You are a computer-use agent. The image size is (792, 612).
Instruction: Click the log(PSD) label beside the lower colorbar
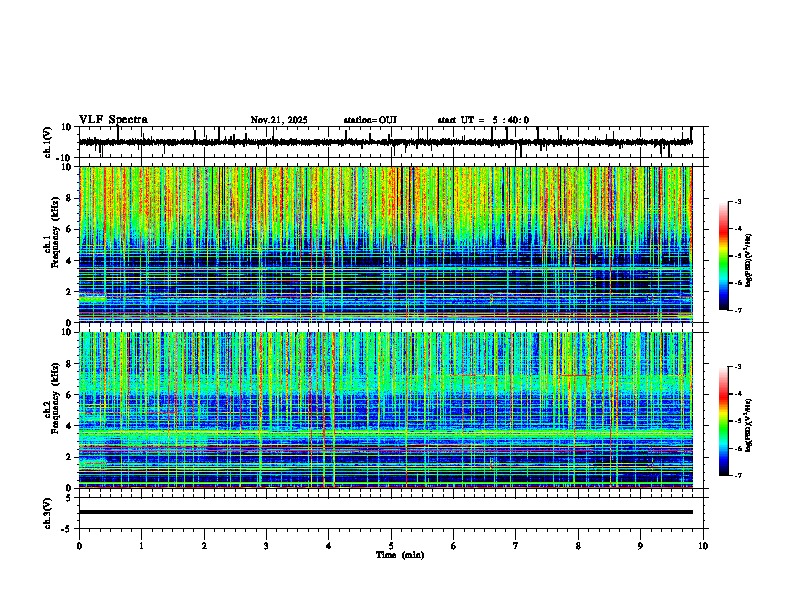[749, 425]
